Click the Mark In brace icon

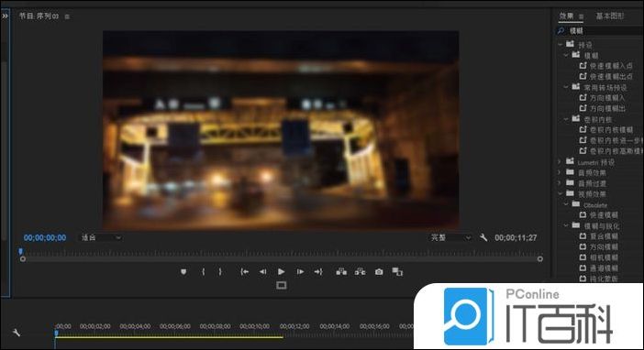(204, 271)
